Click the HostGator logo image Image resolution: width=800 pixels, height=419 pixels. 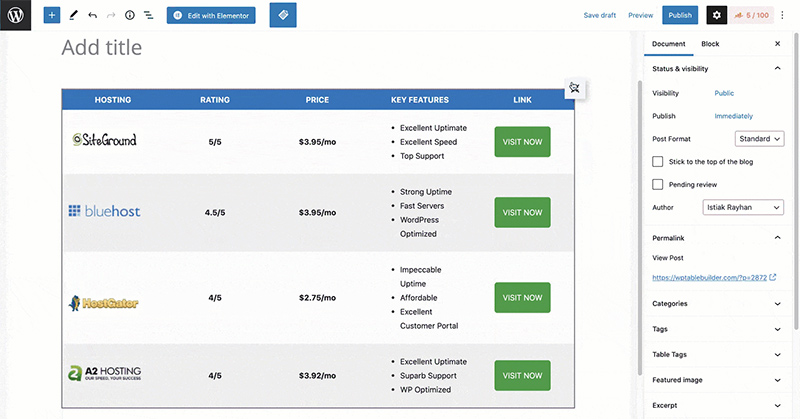tap(104, 303)
